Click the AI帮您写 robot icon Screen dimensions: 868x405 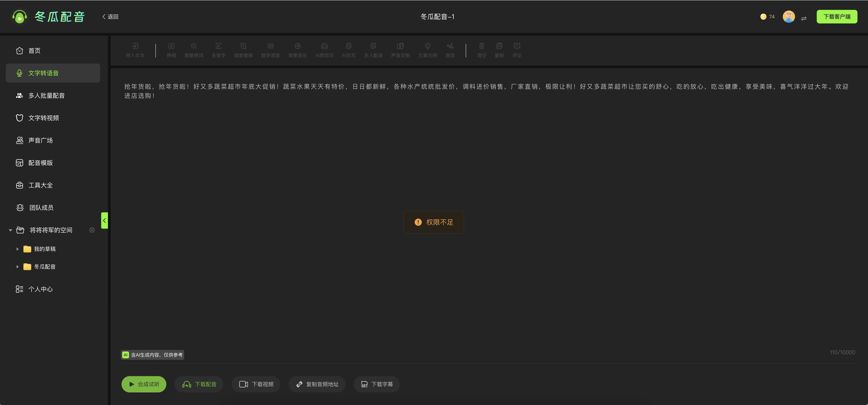click(324, 47)
